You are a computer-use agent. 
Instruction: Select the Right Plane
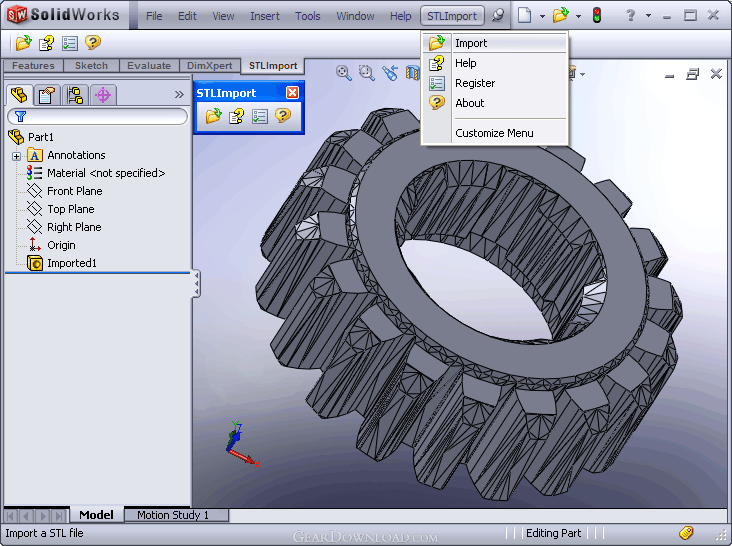[74, 227]
